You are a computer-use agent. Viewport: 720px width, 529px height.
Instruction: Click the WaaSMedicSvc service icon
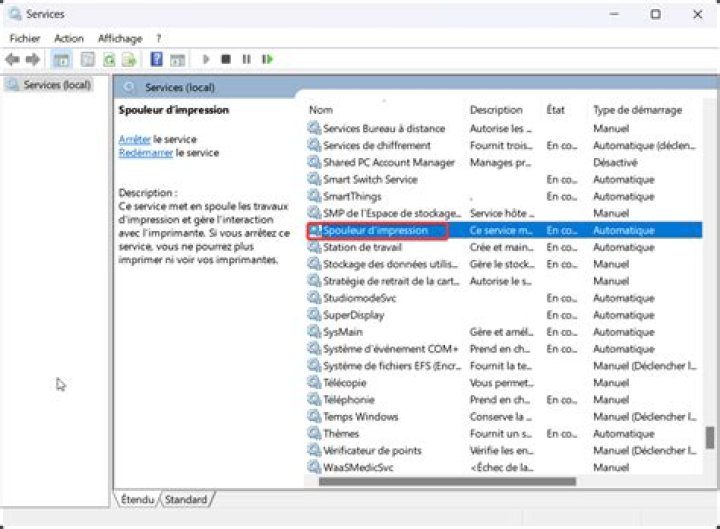[x=314, y=467]
